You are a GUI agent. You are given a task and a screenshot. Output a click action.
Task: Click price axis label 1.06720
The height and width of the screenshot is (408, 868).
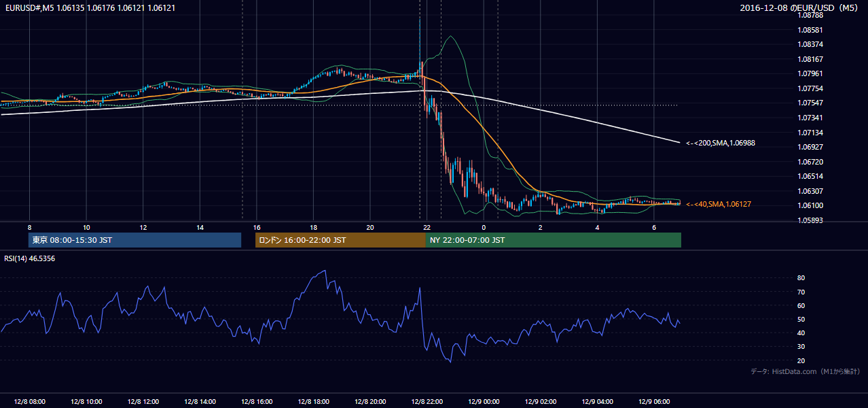click(x=811, y=162)
